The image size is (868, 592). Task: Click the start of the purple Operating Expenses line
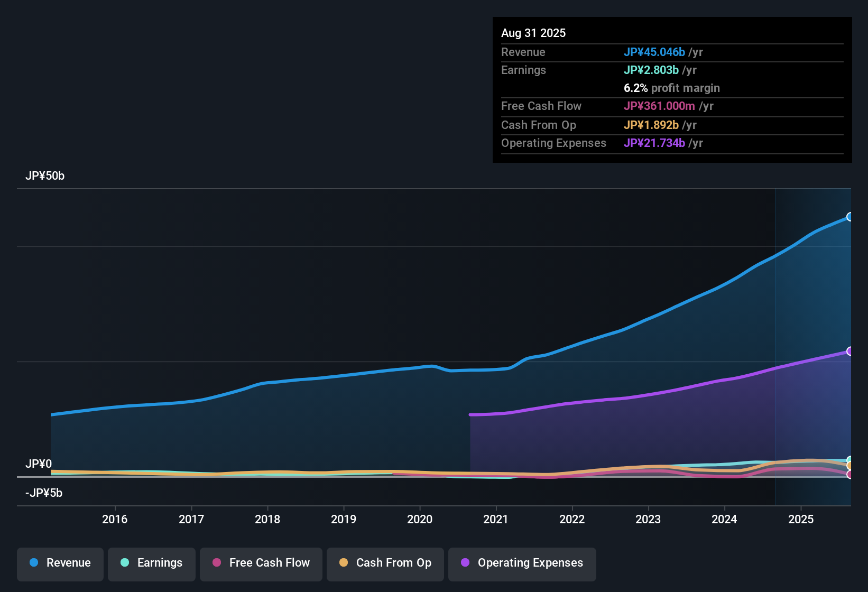pyautogui.click(x=470, y=414)
